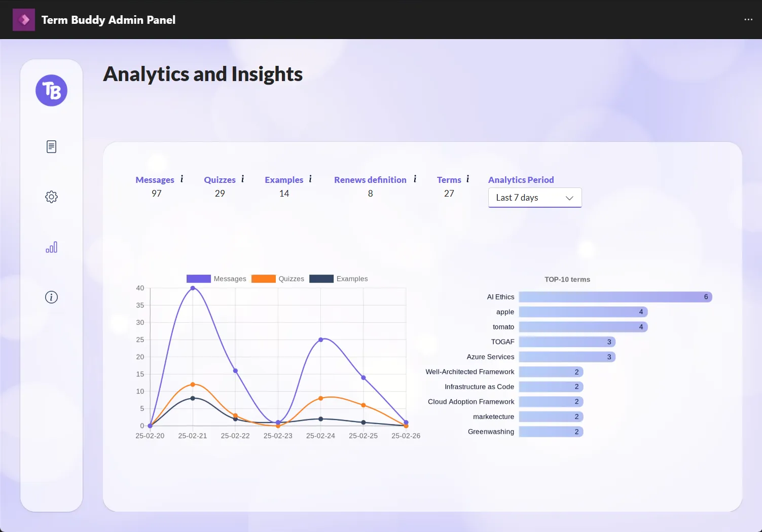The width and height of the screenshot is (762, 532).
Task: Click the Messages count value 97
Action: click(x=157, y=194)
